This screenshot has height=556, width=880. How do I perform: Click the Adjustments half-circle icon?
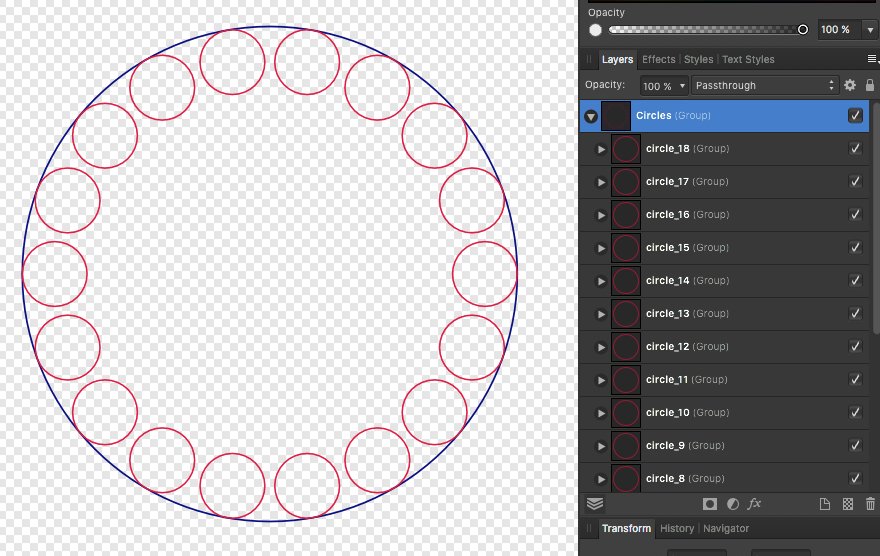pyautogui.click(x=732, y=504)
